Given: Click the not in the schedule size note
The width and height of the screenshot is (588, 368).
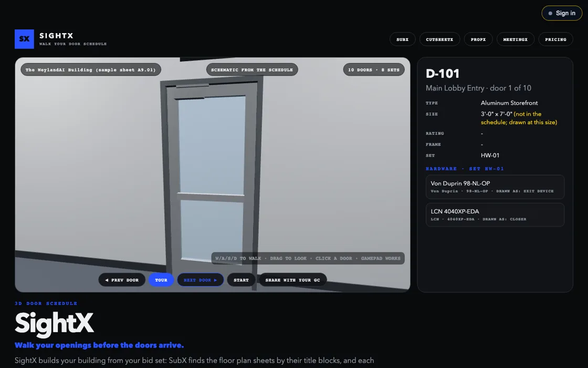Looking at the screenshot, I should coord(519,118).
